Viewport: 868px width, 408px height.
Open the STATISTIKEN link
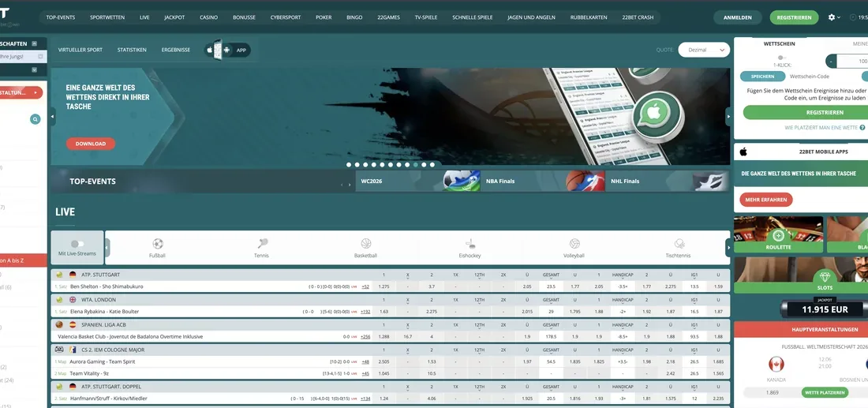[x=132, y=50]
